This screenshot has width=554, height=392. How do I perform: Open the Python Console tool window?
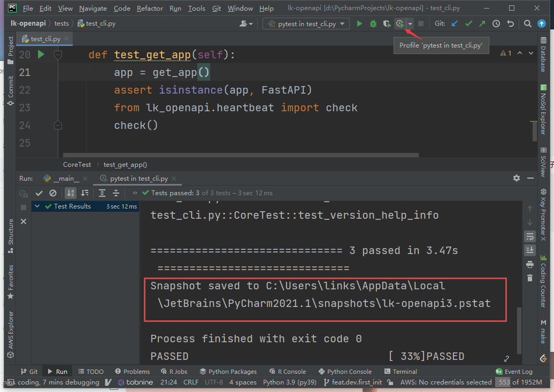(x=345, y=372)
